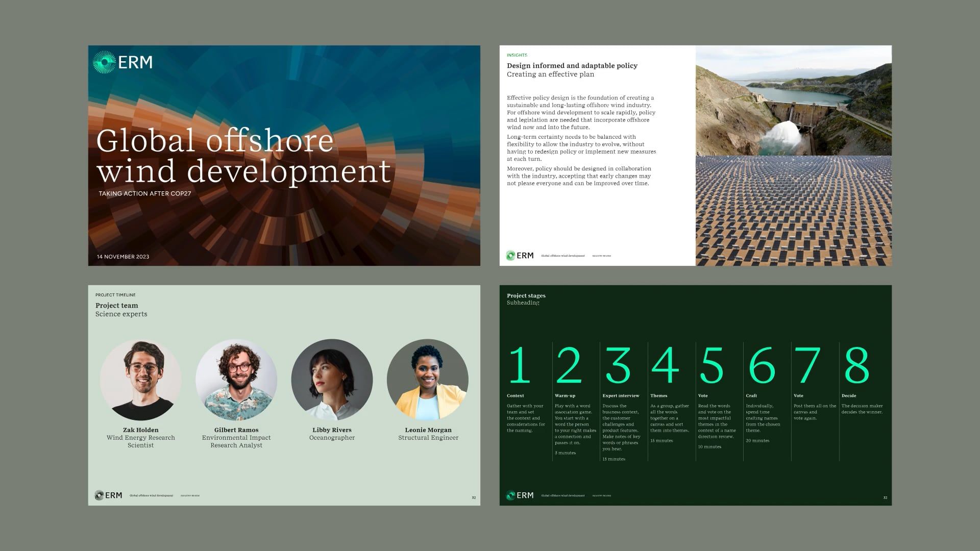Viewport: 980px width, 551px height.
Task: Expand the Subheading under Project stages
Action: coord(523,302)
